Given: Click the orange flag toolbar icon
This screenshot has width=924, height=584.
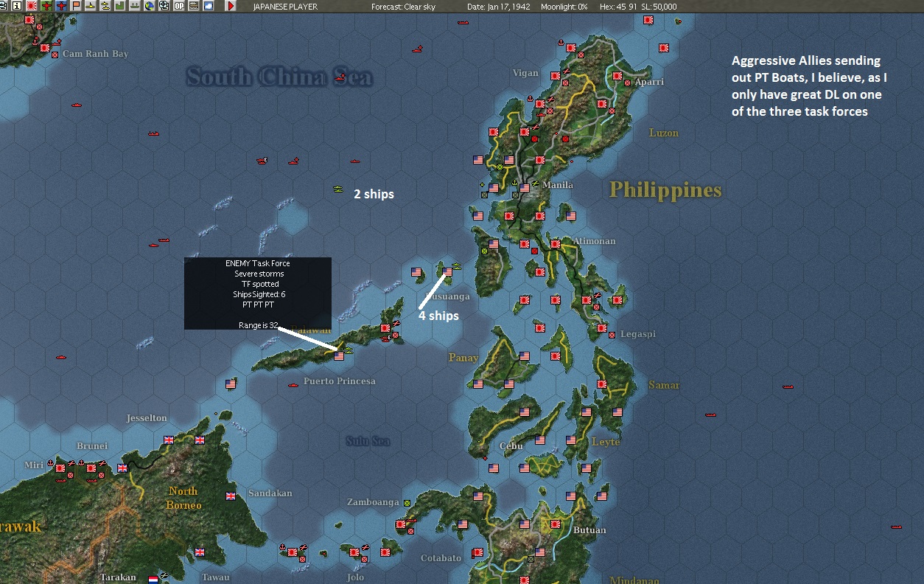Looking at the screenshot, I should pyautogui.click(x=76, y=6).
